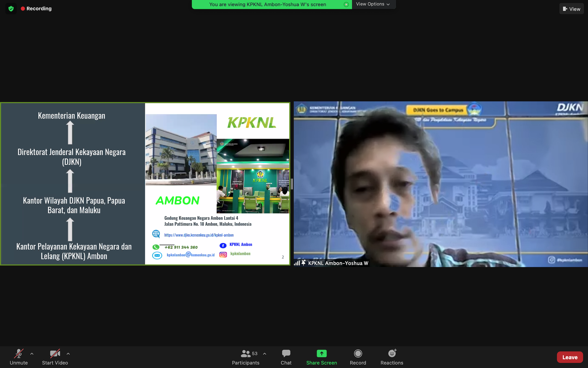The width and height of the screenshot is (588, 368).
Task: Click the pin icon beside the speaker name
Action: tap(303, 263)
